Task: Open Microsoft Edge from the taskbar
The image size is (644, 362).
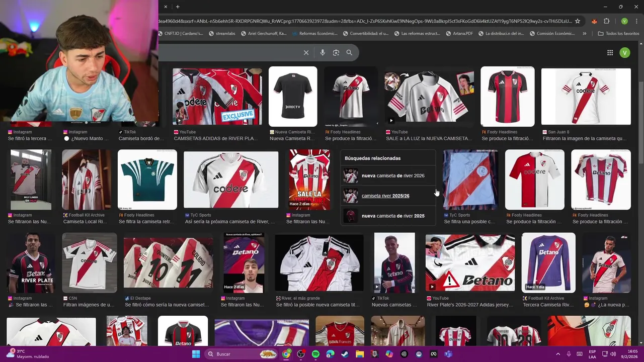Action: coord(330,354)
